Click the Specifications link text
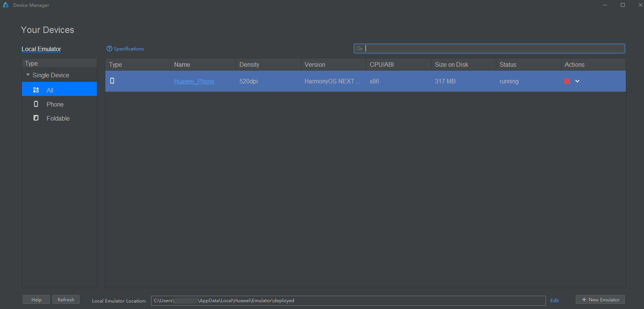 pyautogui.click(x=129, y=49)
